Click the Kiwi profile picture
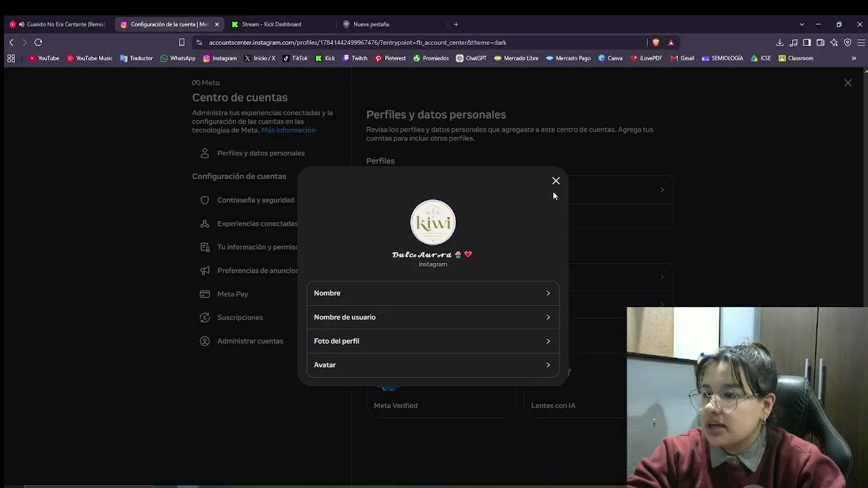Viewport: 868px width, 488px height. point(433,222)
